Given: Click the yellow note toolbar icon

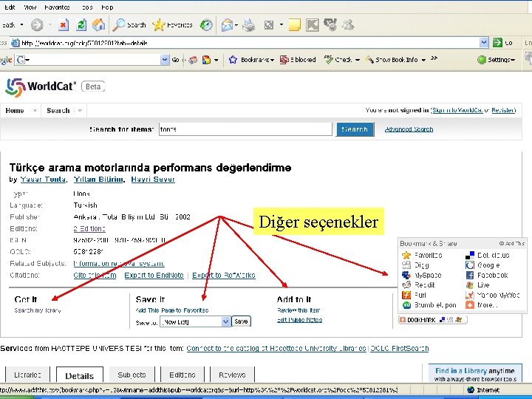Looking at the screenshot, I should (x=295, y=25).
